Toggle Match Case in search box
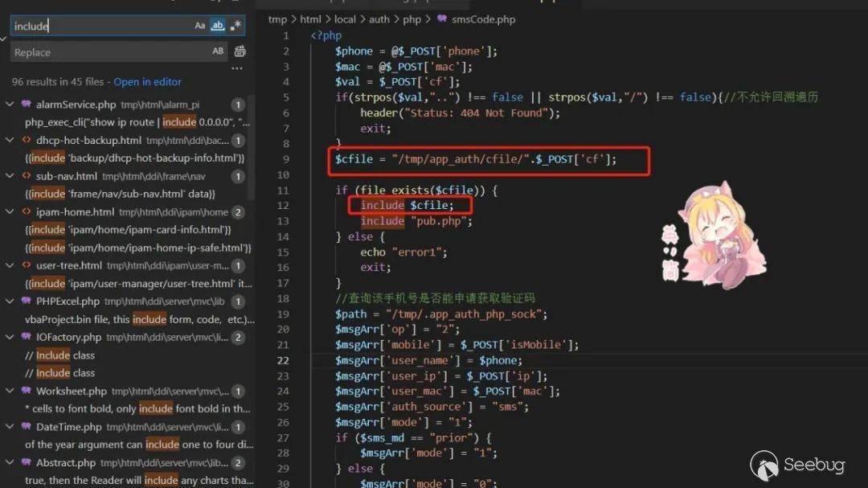The height and width of the screenshot is (488, 868). (x=200, y=26)
